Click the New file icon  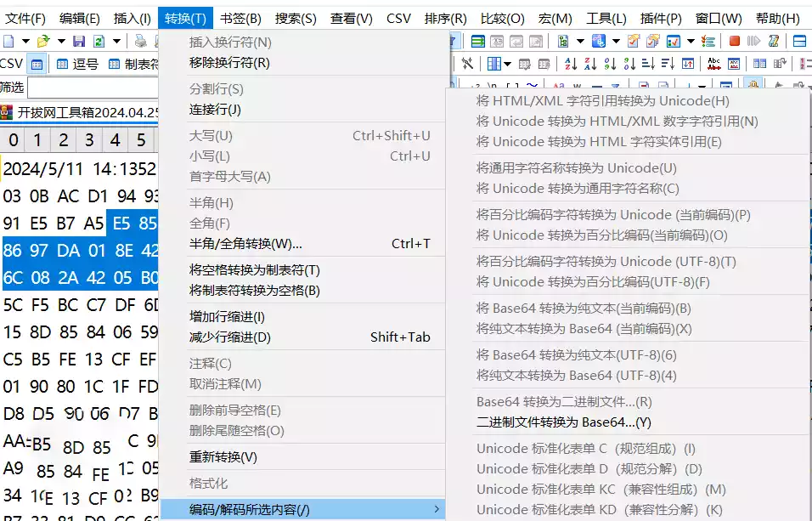[x=8, y=41]
